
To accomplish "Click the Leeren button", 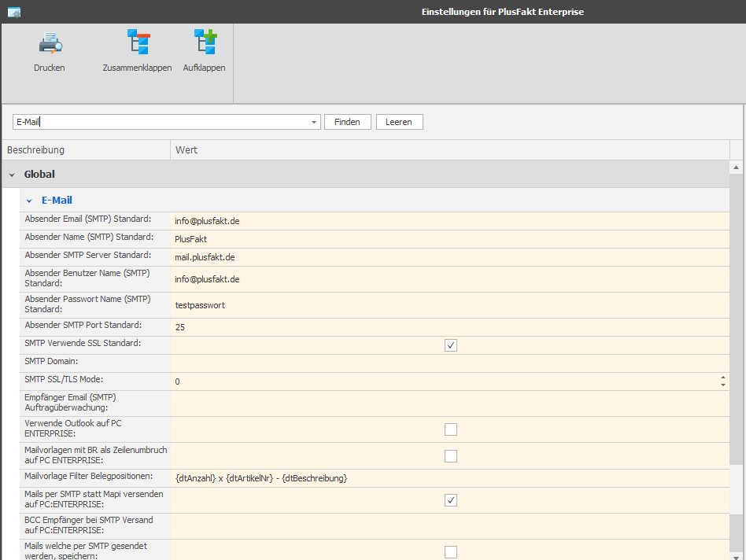I will coord(399,122).
